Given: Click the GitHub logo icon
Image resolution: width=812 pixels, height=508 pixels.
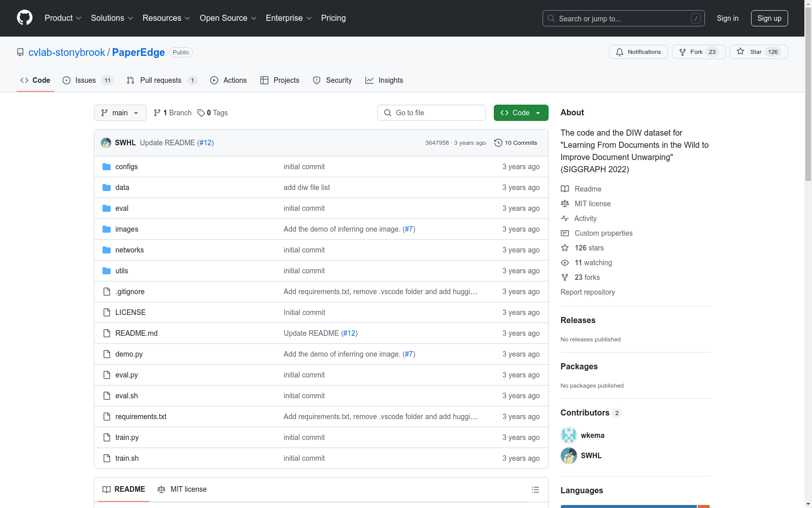Looking at the screenshot, I should [24, 18].
